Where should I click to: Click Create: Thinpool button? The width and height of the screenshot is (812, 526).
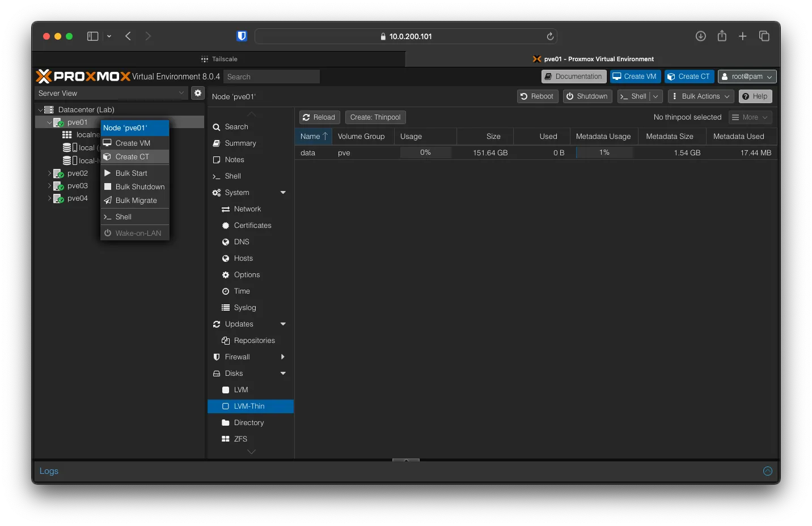375,117
